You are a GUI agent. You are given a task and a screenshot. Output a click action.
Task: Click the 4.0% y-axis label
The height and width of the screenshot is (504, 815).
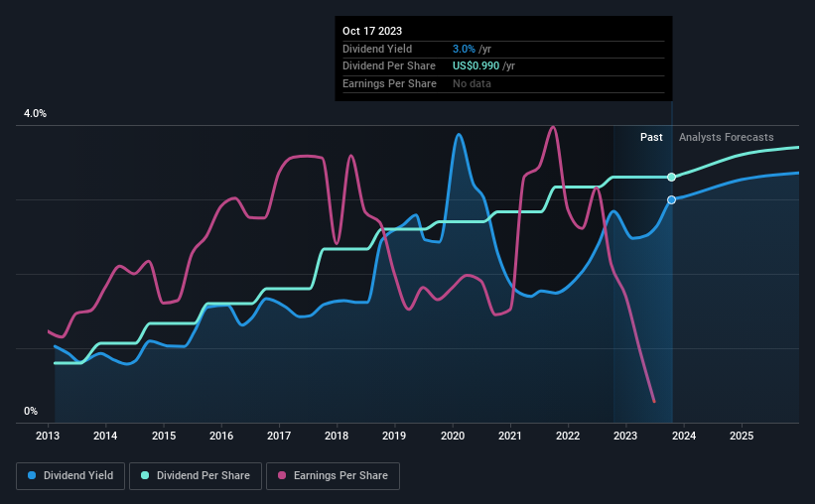[x=35, y=114]
